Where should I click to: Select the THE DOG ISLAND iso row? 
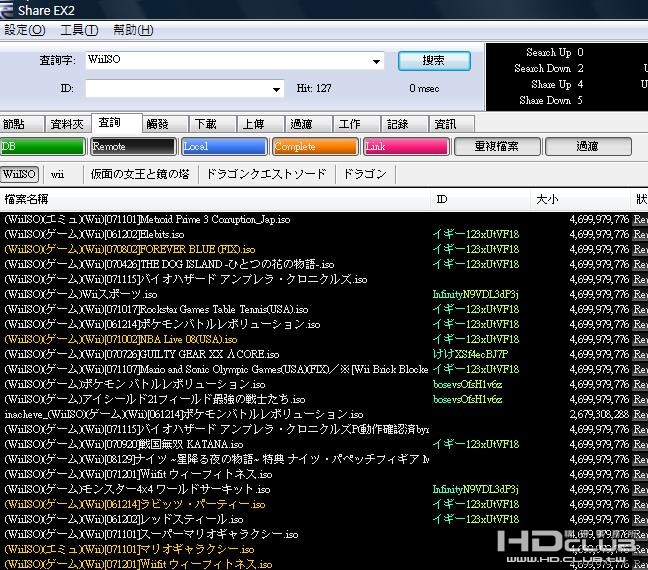[324, 264]
